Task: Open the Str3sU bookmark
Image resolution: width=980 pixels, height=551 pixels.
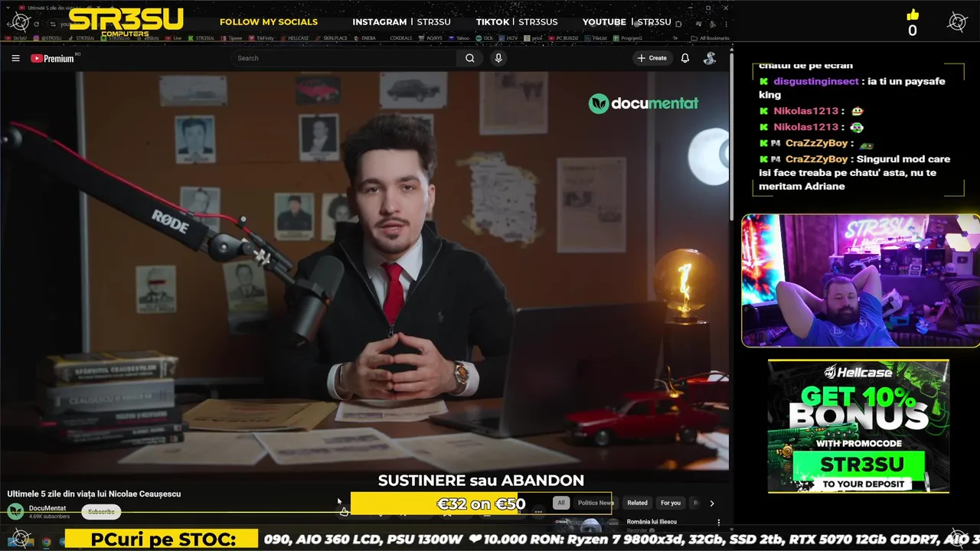Action: pos(16,37)
